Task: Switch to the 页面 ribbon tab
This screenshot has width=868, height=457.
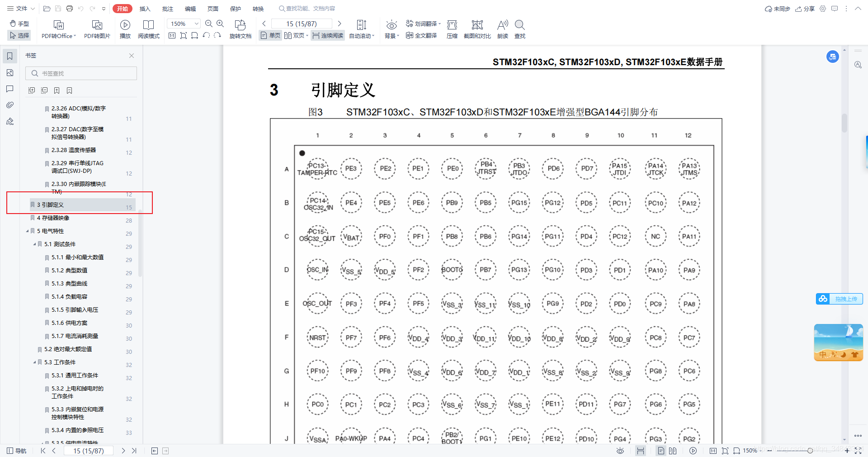Action: pyautogui.click(x=213, y=9)
